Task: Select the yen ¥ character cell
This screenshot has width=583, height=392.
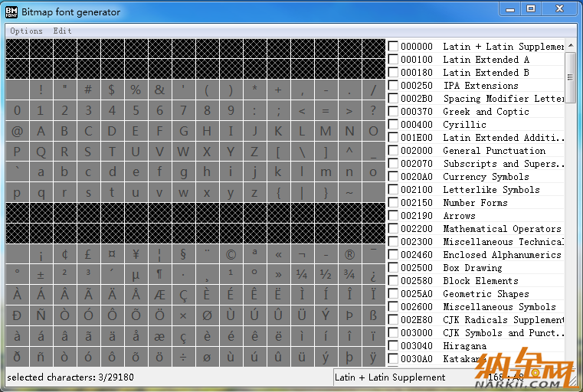Action: pos(136,254)
